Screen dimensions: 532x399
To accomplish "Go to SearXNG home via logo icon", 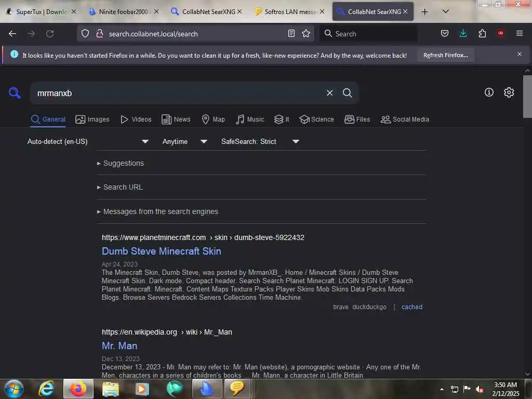I will coord(15,93).
